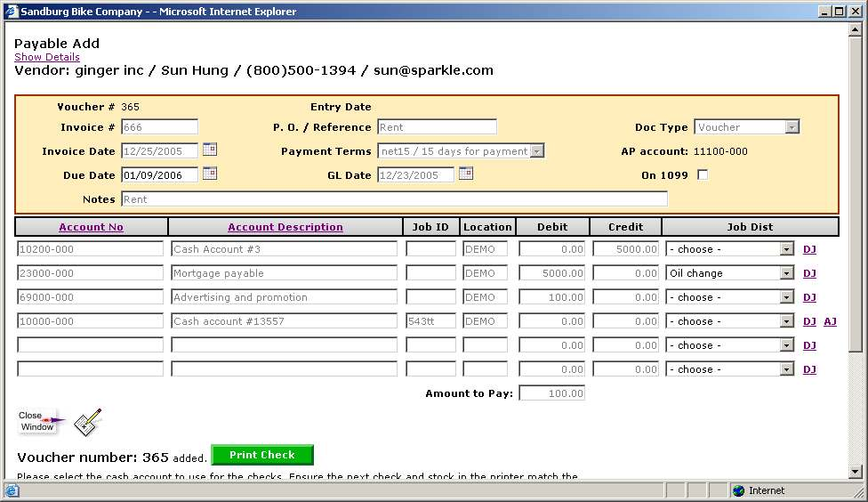Open the Oil change Job Dist dropdown
Viewport: 868px width, 502px height.
(x=786, y=273)
